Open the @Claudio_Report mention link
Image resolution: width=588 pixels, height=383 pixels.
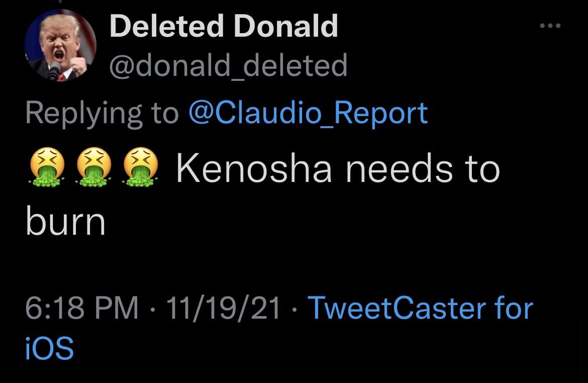tap(308, 113)
